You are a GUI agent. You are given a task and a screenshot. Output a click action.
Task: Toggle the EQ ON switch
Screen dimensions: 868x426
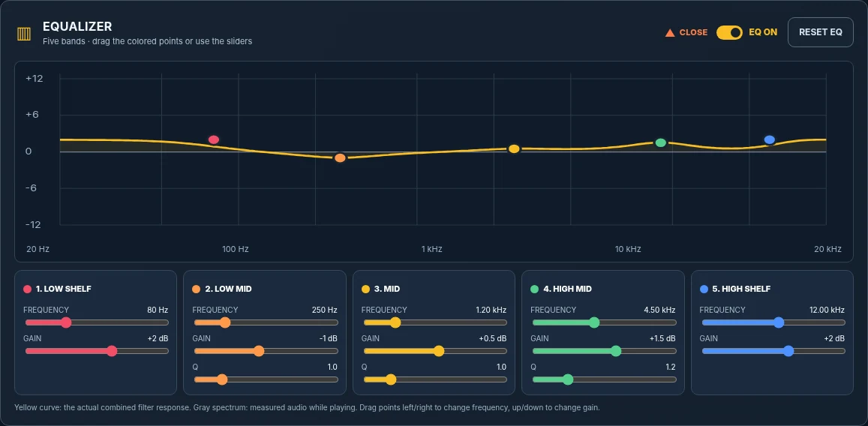pos(729,33)
